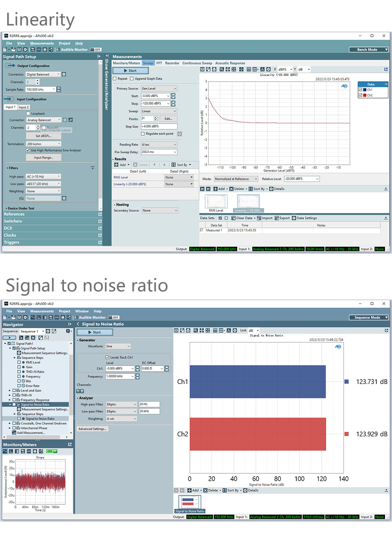
Task: Open the Primary Source Gen Level dropdown
Action: click(159, 89)
